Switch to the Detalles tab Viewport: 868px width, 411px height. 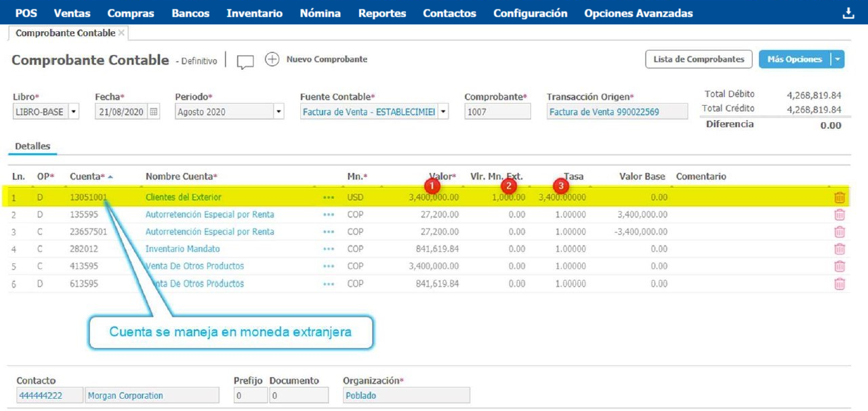click(x=32, y=146)
